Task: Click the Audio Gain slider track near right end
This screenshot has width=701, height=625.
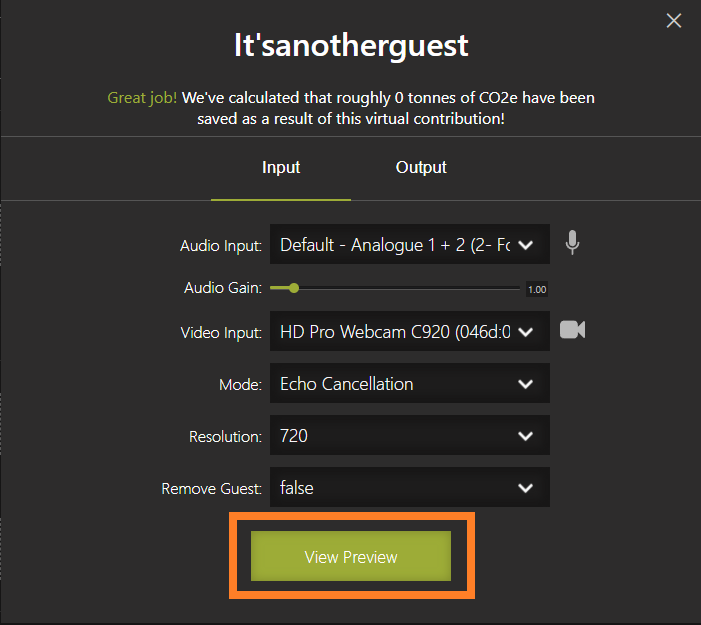Action: (510, 288)
